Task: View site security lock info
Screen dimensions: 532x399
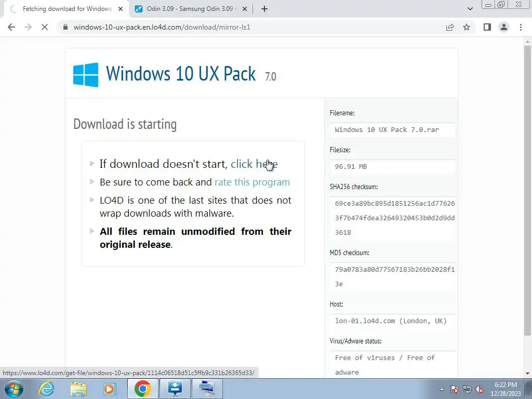Action: coord(65,27)
